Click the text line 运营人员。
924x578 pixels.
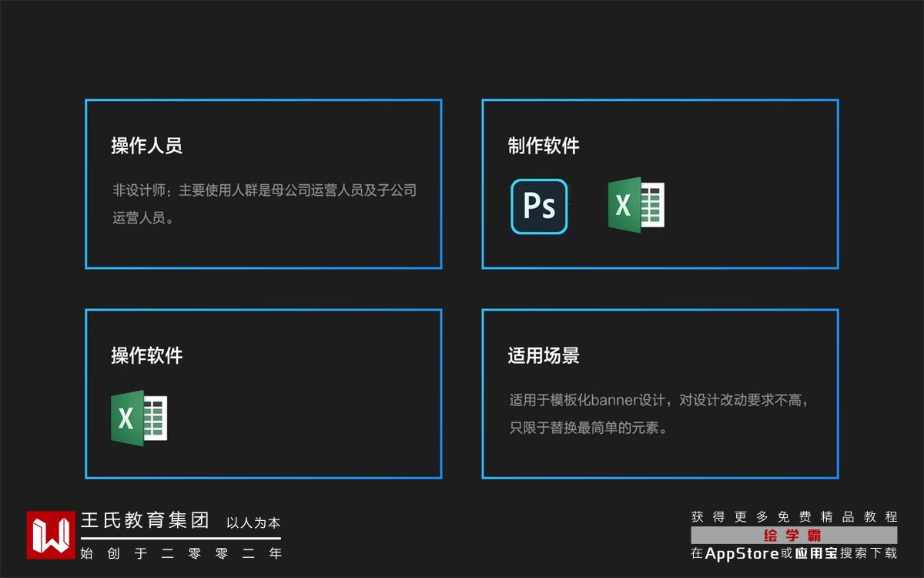(x=144, y=217)
